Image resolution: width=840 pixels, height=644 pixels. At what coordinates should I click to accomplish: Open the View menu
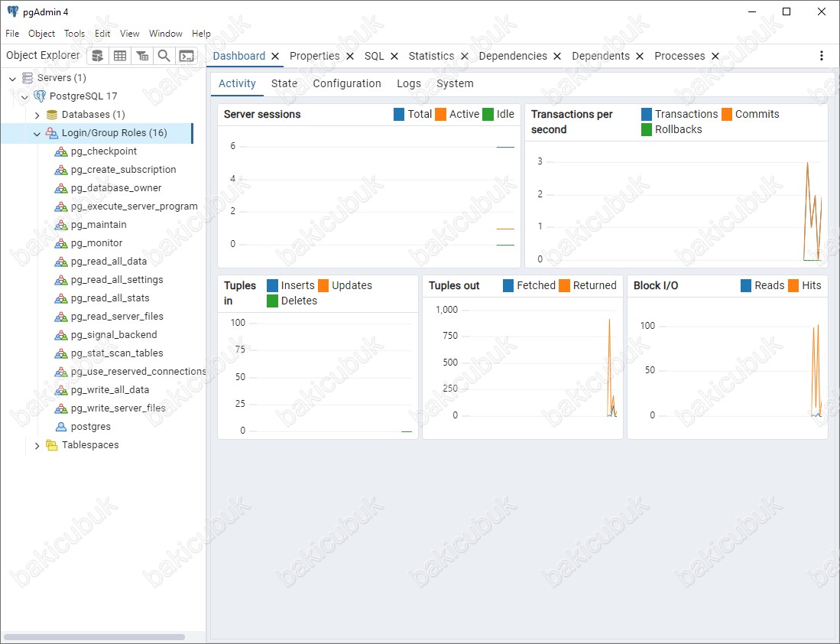point(130,33)
